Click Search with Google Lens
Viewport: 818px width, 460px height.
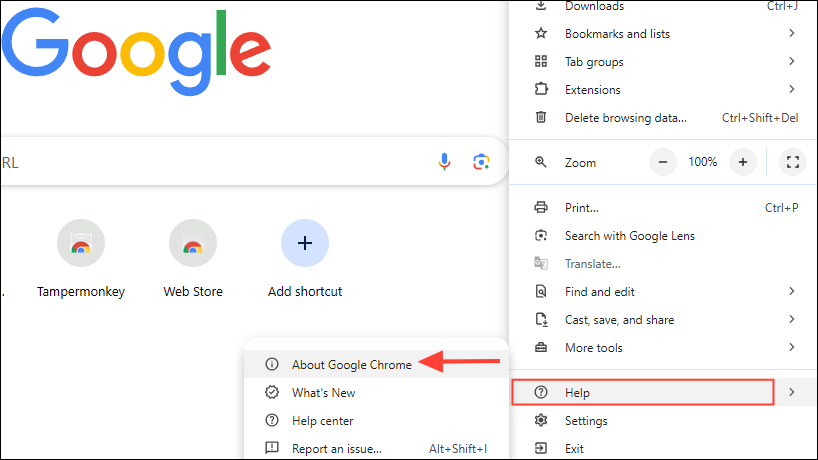point(629,236)
